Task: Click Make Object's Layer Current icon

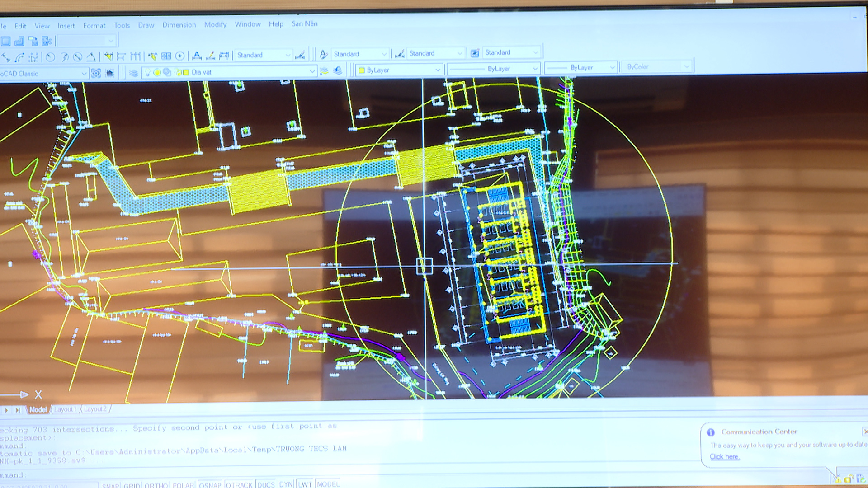Action: point(324,71)
